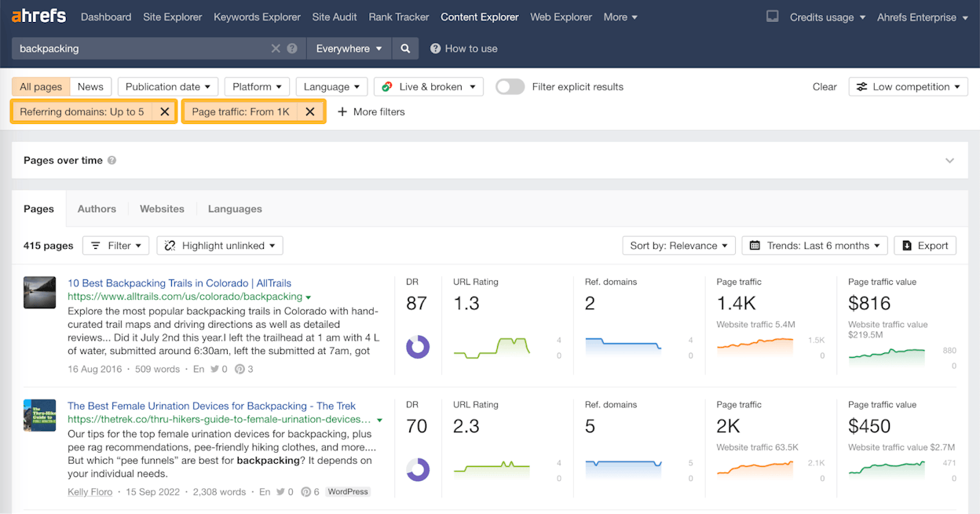The height and width of the screenshot is (514, 980).
Task: Switch to Websites tab
Action: click(x=162, y=209)
